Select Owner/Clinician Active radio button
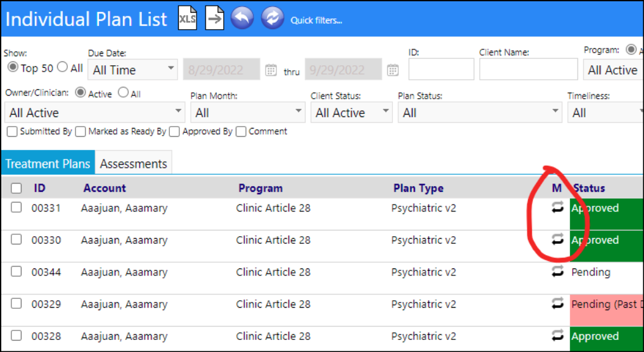The image size is (644, 352). [x=80, y=92]
